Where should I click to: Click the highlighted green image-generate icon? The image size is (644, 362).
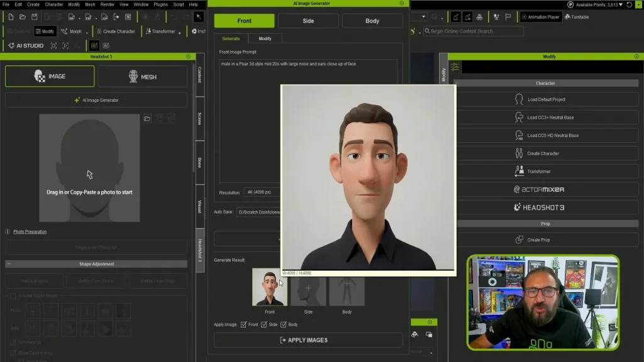(94, 45)
